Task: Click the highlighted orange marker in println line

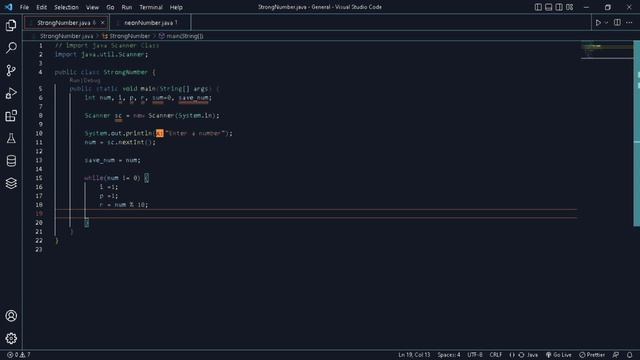Action: pos(160,133)
